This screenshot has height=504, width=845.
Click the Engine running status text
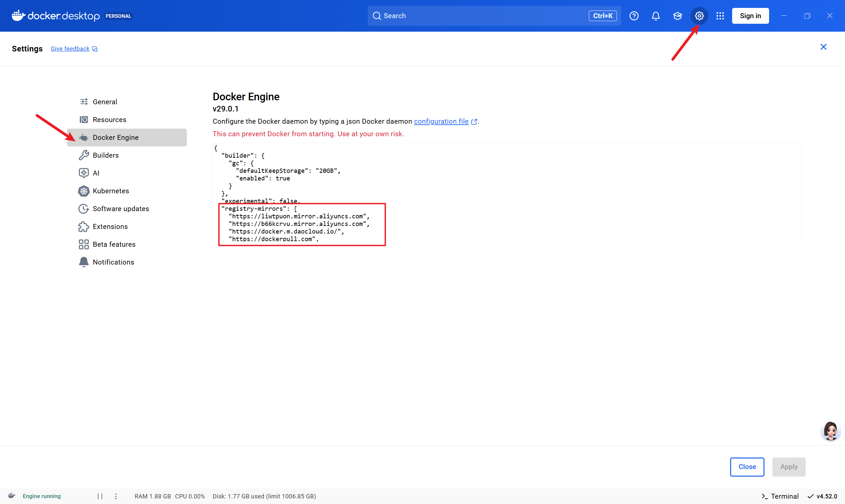pos(42,496)
